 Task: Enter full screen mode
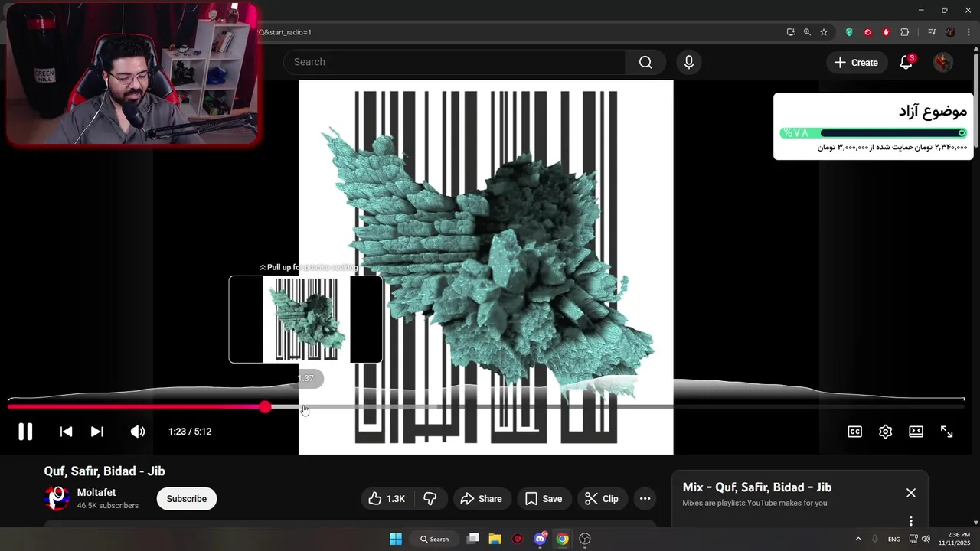[947, 432]
